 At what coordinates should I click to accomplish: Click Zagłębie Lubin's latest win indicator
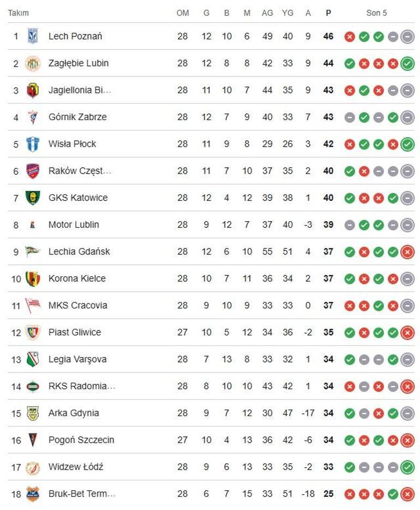(407, 63)
